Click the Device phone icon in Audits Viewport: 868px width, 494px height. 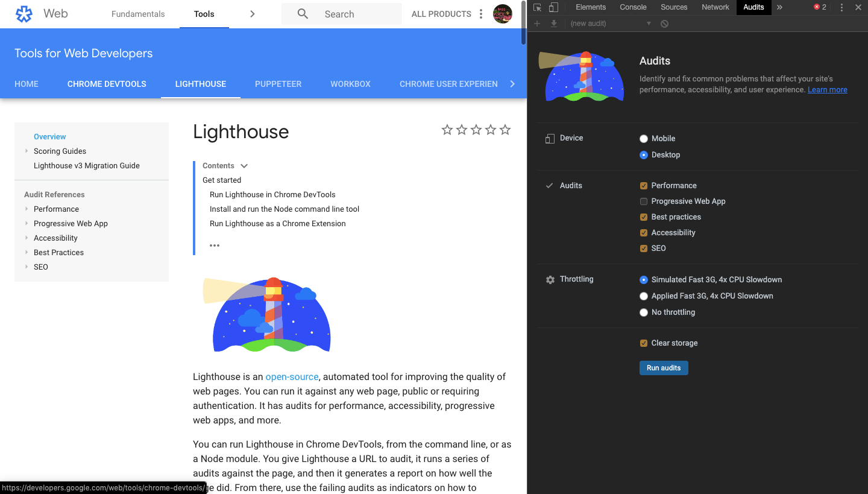[x=550, y=139]
